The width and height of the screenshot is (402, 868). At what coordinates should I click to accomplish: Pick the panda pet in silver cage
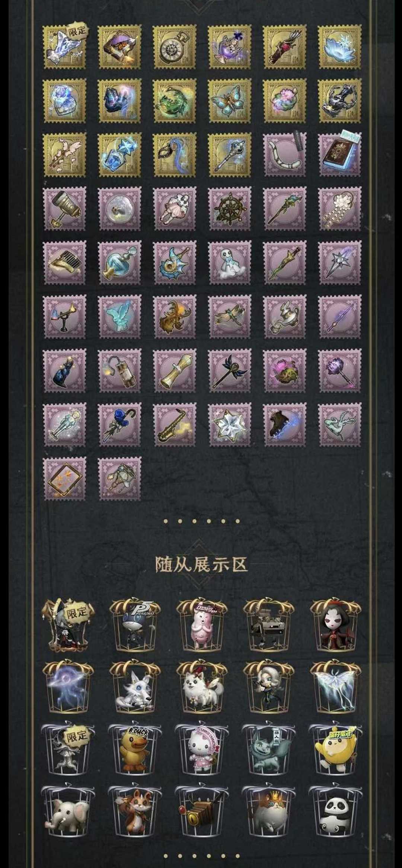click(x=335, y=812)
